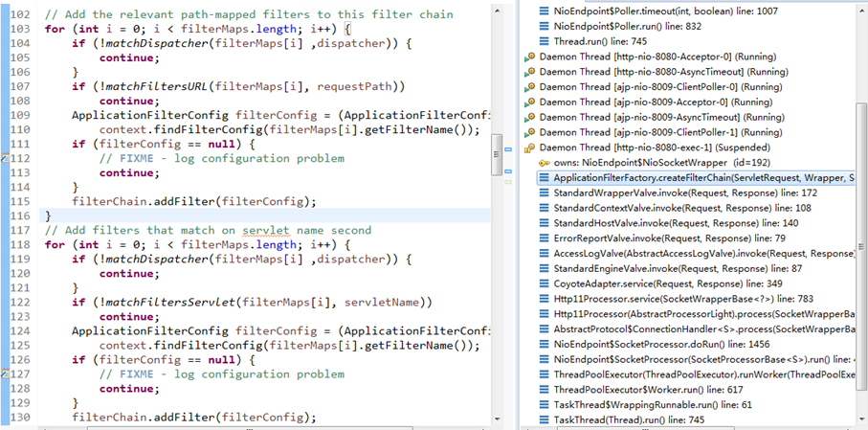Select the suspended http-nio-8080-exec-1 thread icon
The height and width of the screenshot is (430, 868).
click(530, 147)
